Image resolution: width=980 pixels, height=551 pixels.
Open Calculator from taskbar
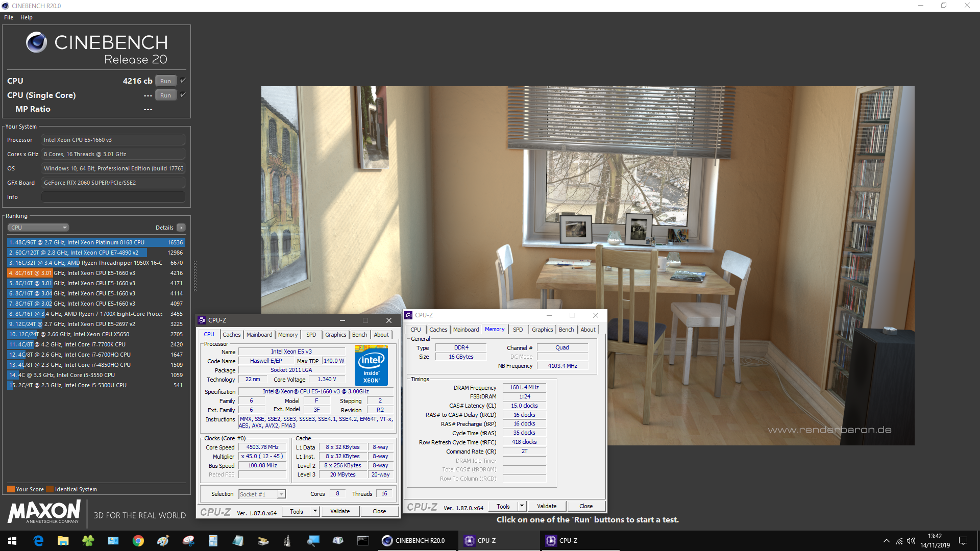point(213,541)
